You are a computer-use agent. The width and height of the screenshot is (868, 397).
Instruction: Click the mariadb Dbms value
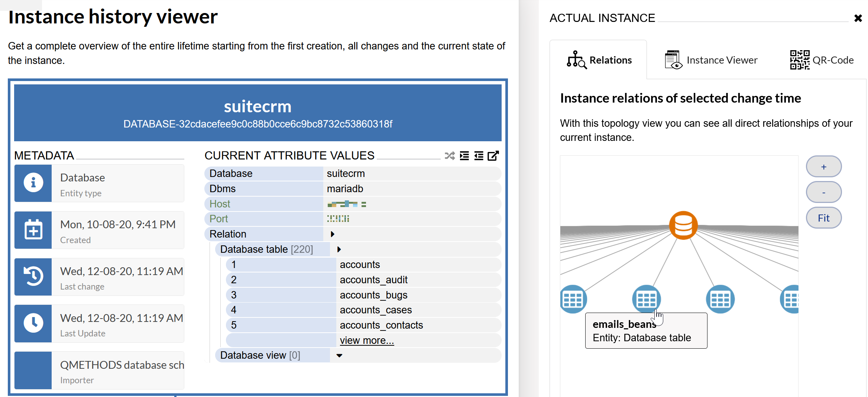(345, 188)
